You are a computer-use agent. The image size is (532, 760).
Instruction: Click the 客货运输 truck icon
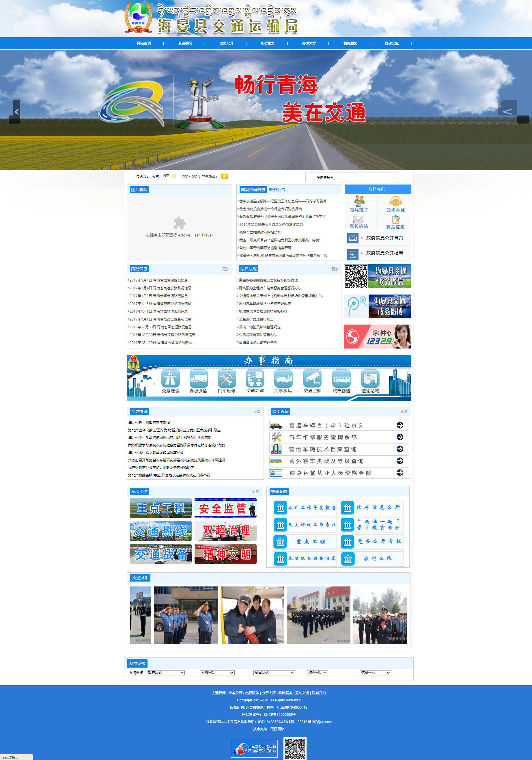[x=199, y=378]
